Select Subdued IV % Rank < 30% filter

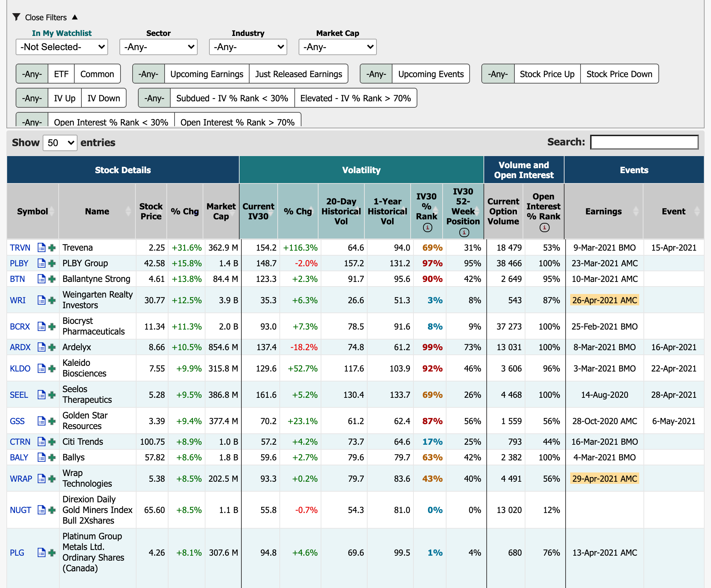pos(232,98)
